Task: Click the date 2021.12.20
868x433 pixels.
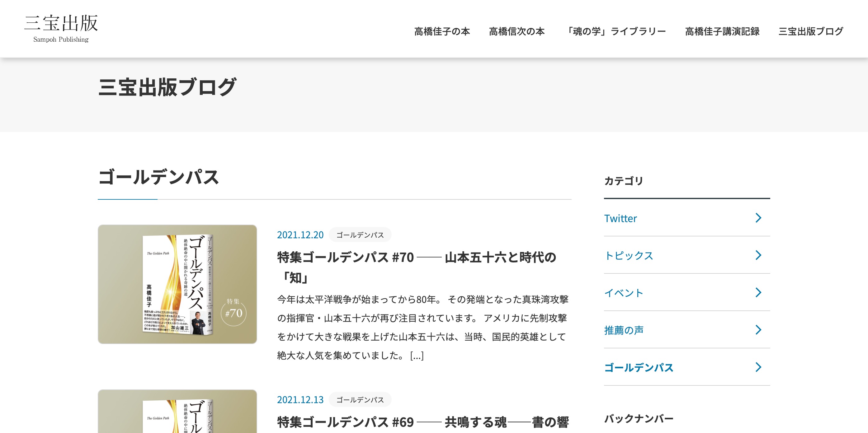Action: click(300, 235)
